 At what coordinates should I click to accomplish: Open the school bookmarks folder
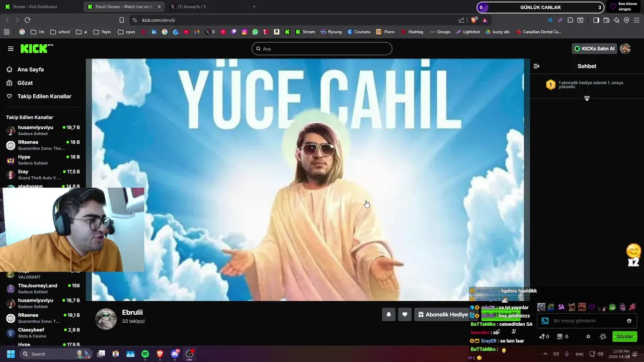60,32
